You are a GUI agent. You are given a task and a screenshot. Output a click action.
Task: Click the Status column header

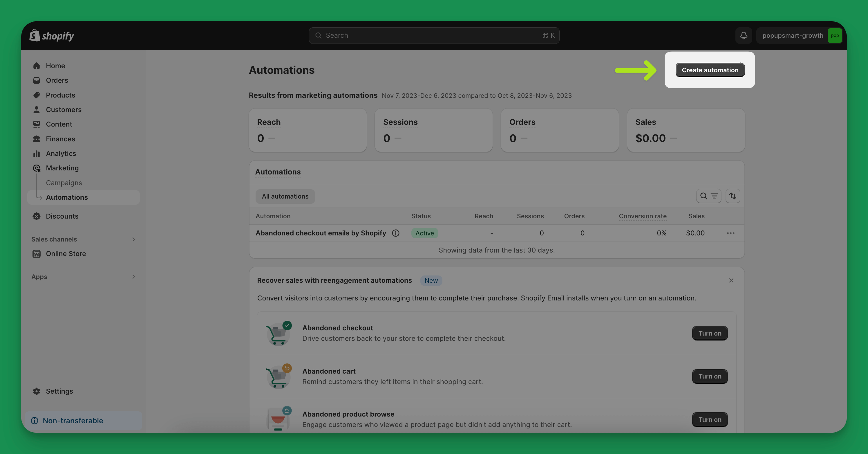point(421,216)
